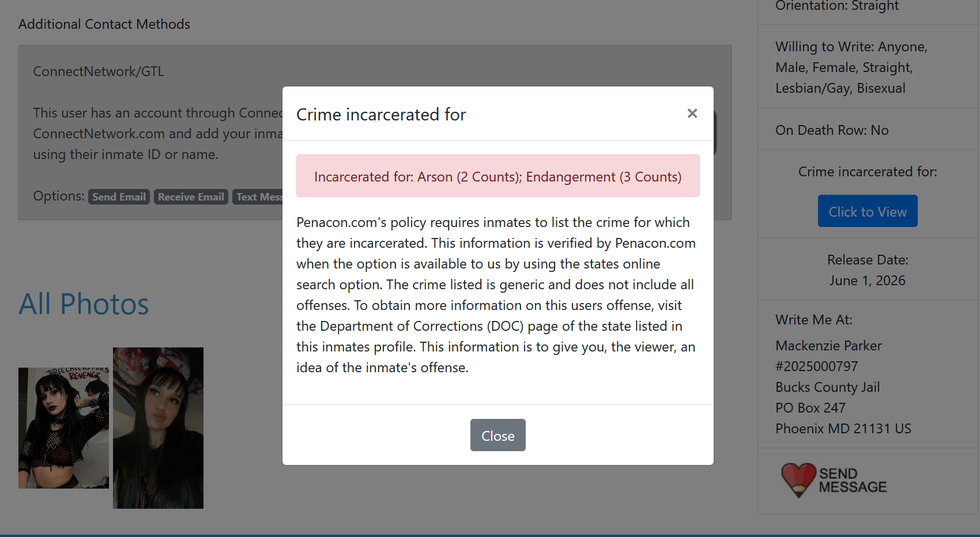Click the ConnectNetwork/GTL heading

tap(99, 71)
